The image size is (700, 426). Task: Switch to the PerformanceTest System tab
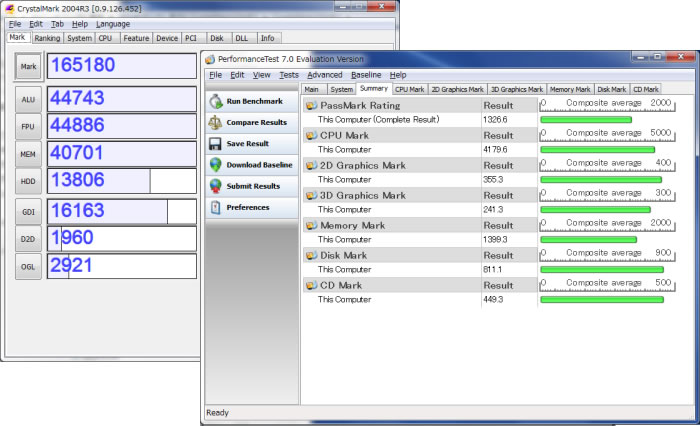(x=342, y=89)
